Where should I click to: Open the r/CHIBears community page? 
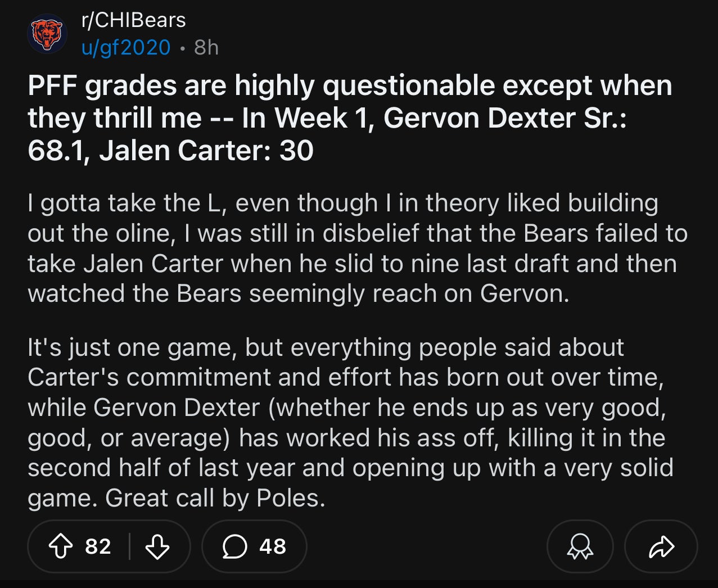[130, 21]
